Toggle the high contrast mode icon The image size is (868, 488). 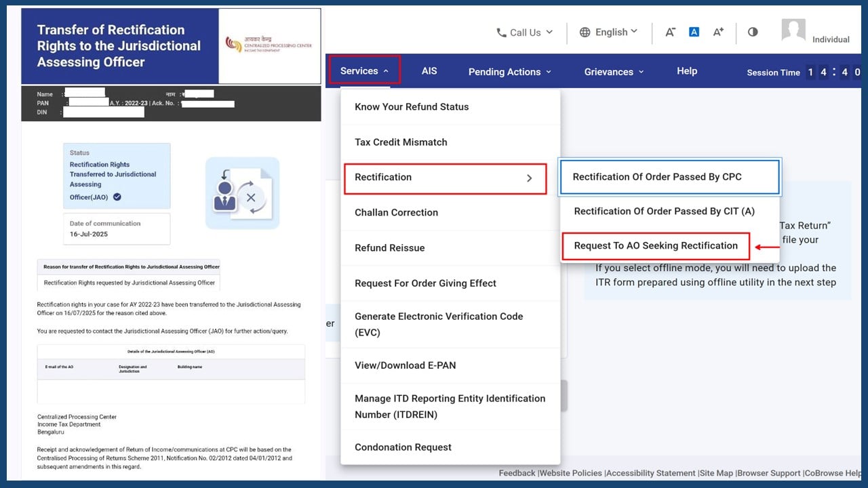[753, 32]
